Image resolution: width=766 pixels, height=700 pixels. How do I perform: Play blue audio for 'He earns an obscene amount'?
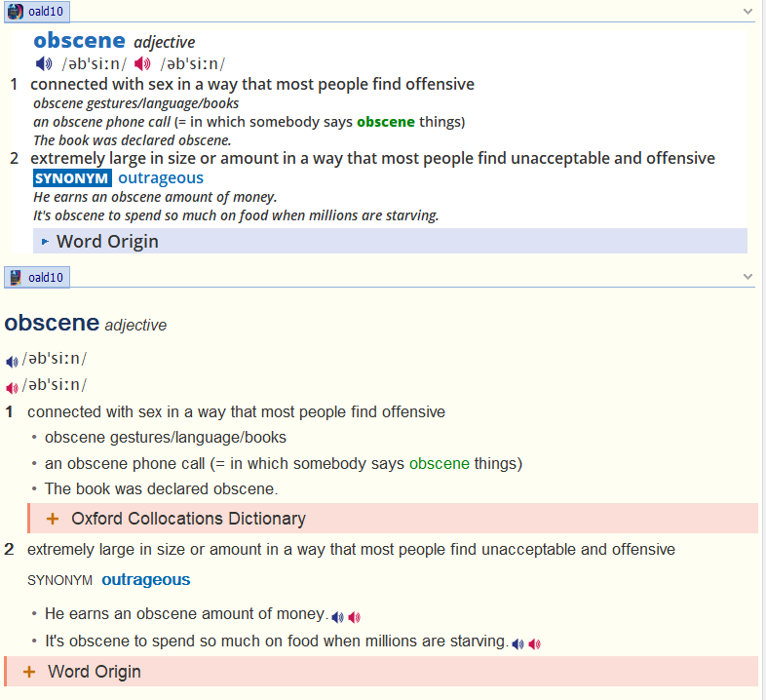click(337, 617)
